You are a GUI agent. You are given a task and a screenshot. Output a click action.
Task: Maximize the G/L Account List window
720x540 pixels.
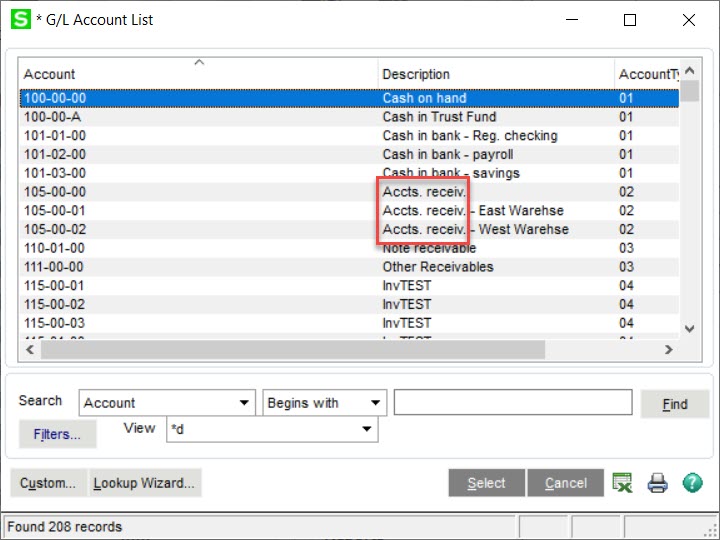pos(630,20)
